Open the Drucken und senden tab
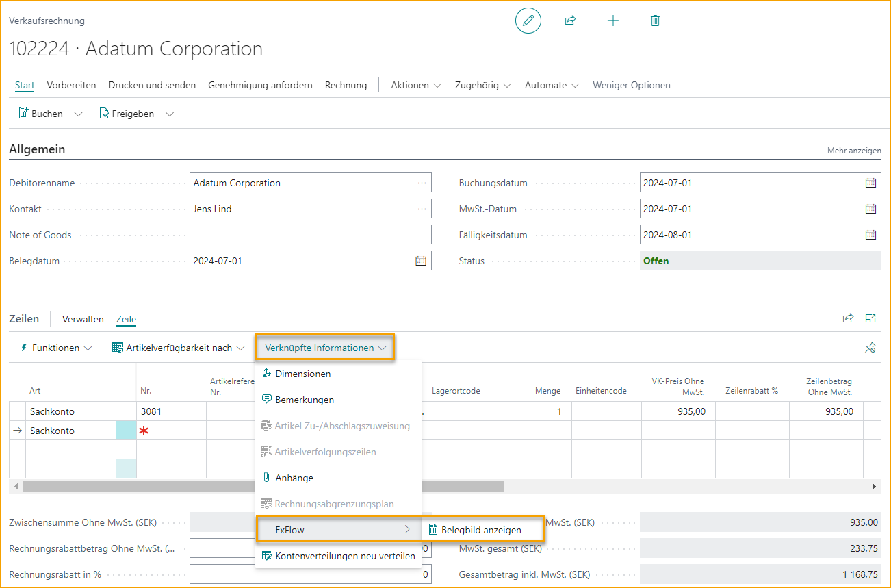The image size is (891, 588). [x=152, y=85]
